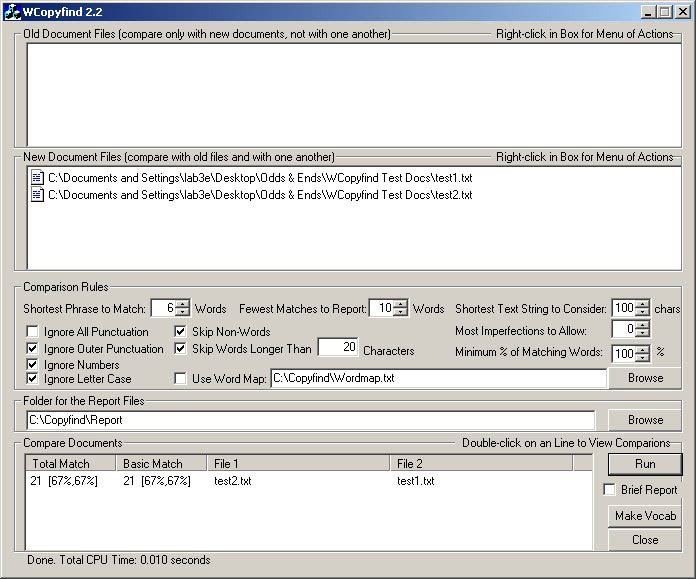Increase Most Imperfections to Allow
Image resolution: width=696 pixels, height=579 pixels.
642,325
